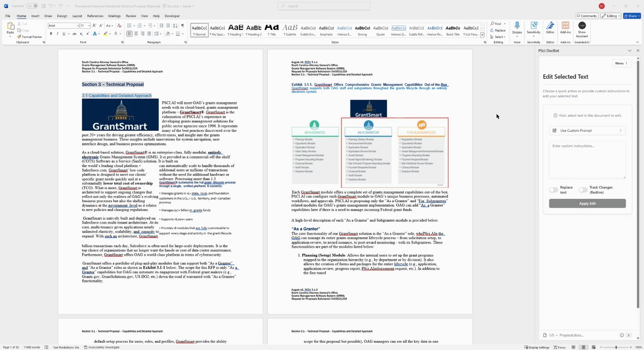Open info icon beside Proposal.docx
The height and width of the screenshot is (350, 644).
click(622, 335)
